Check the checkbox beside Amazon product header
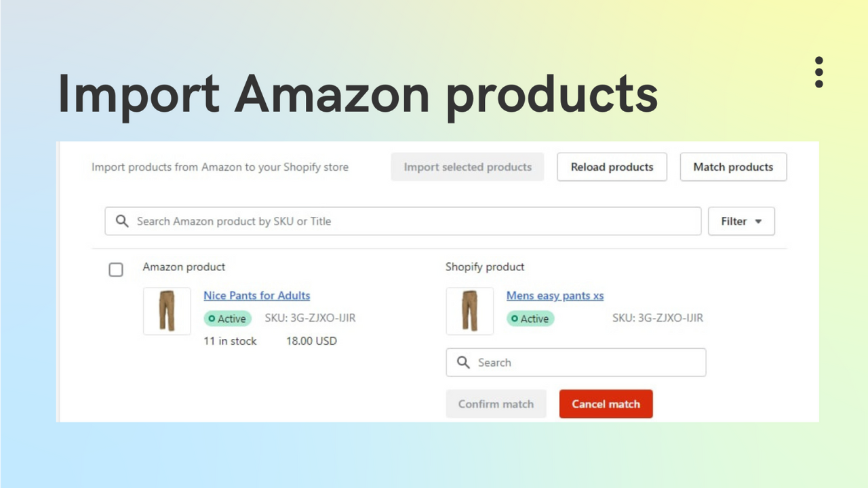 click(x=115, y=269)
